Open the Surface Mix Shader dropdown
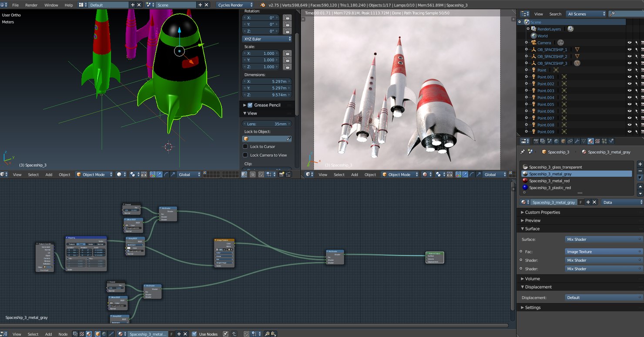 tap(604, 239)
